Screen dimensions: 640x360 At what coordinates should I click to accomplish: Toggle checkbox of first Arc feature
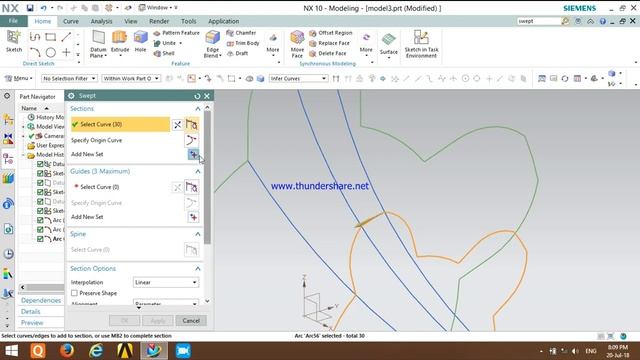(40, 220)
